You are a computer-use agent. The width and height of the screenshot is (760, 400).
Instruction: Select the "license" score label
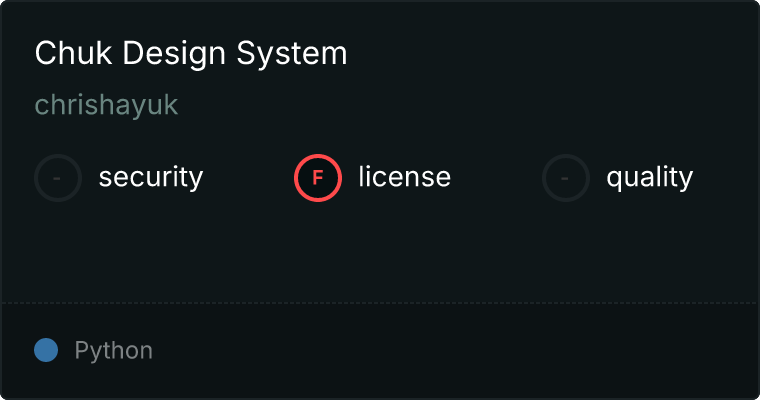(x=404, y=178)
